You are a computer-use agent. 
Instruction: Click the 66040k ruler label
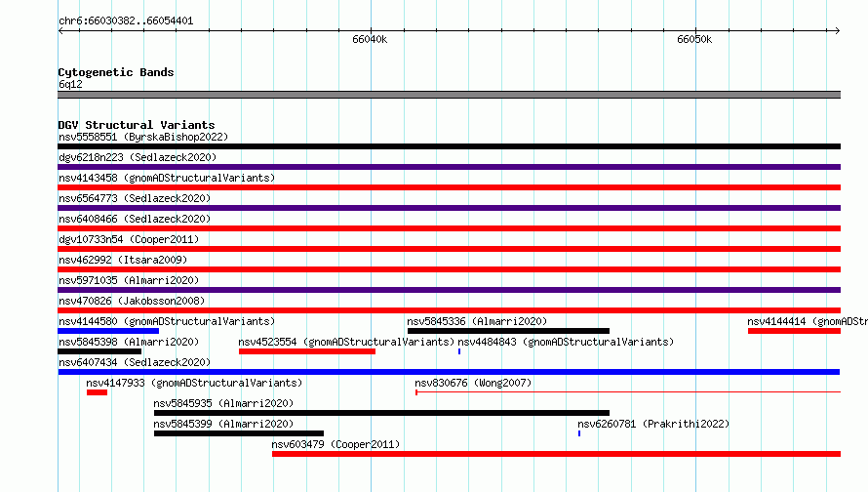370,40
